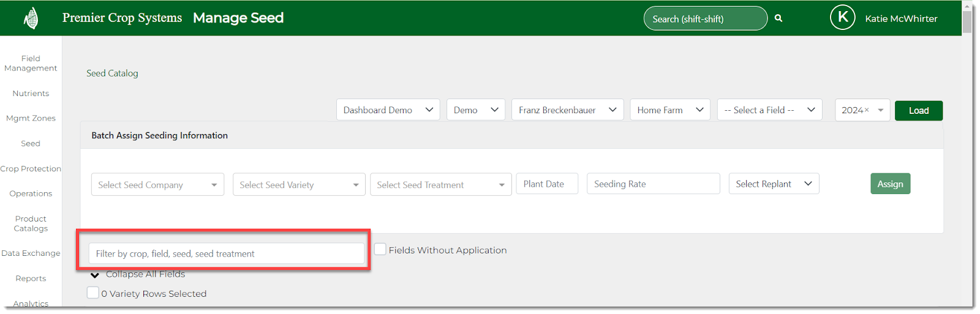Check the Variety Rows Selected checkbox
The image size is (980, 314).
click(x=93, y=293)
